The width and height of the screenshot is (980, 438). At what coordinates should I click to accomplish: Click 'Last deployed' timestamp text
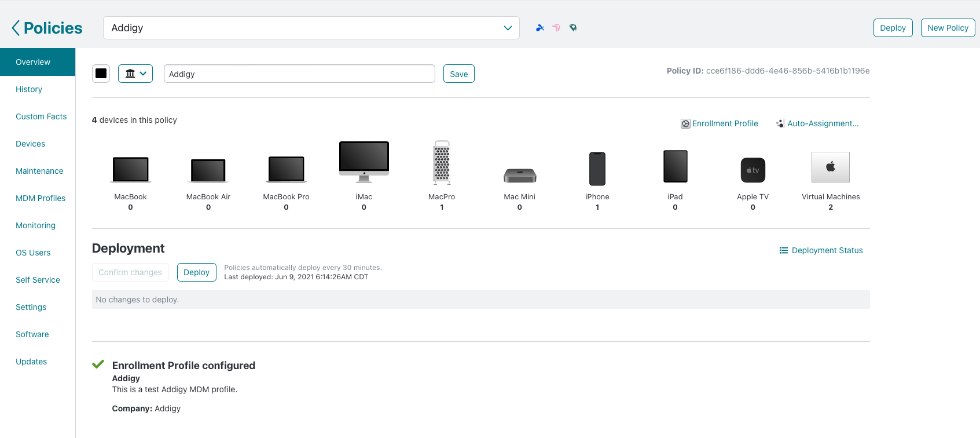coord(296,277)
